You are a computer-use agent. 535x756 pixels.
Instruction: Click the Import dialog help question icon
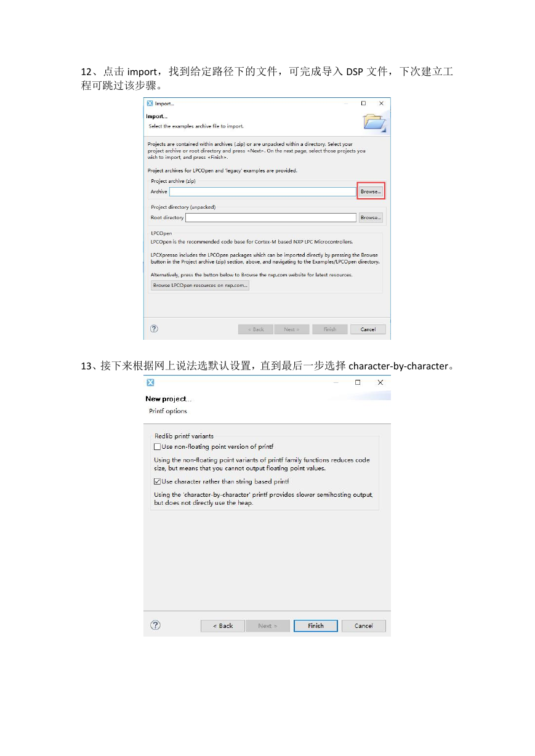coord(154,329)
